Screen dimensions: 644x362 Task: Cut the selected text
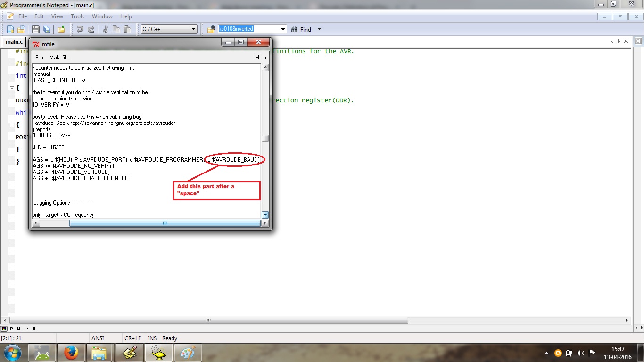point(105,29)
